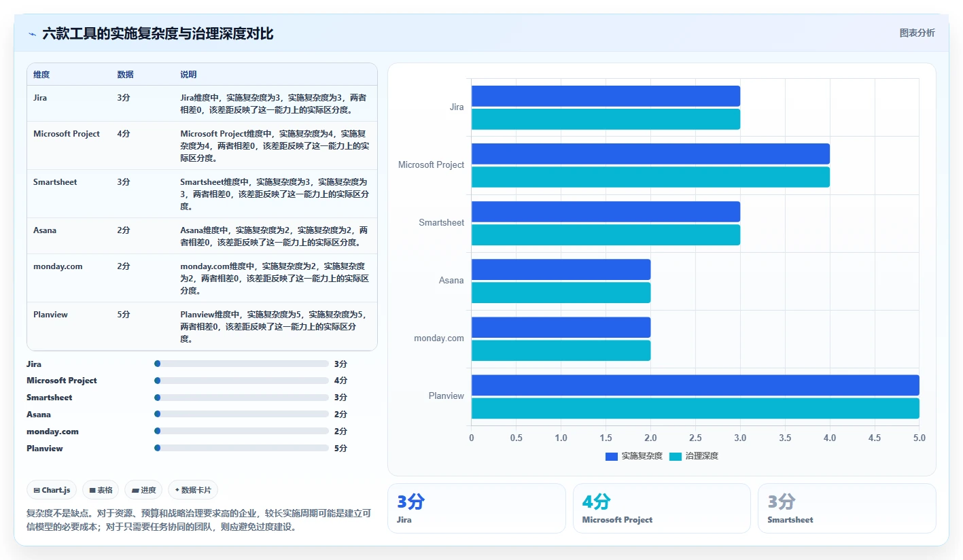Open the Microsoft Project 4分 data card
This screenshot has width=963, height=560.
pyautogui.click(x=662, y=508)
